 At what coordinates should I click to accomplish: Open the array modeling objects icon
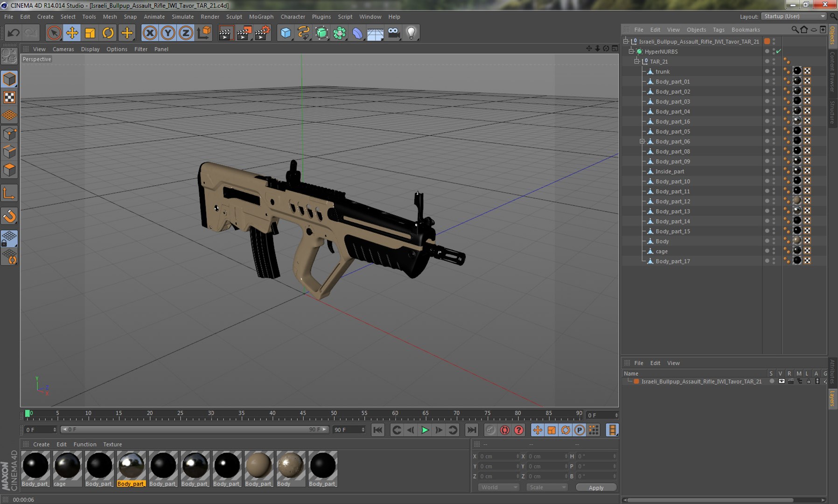click(x=340, y=33)
